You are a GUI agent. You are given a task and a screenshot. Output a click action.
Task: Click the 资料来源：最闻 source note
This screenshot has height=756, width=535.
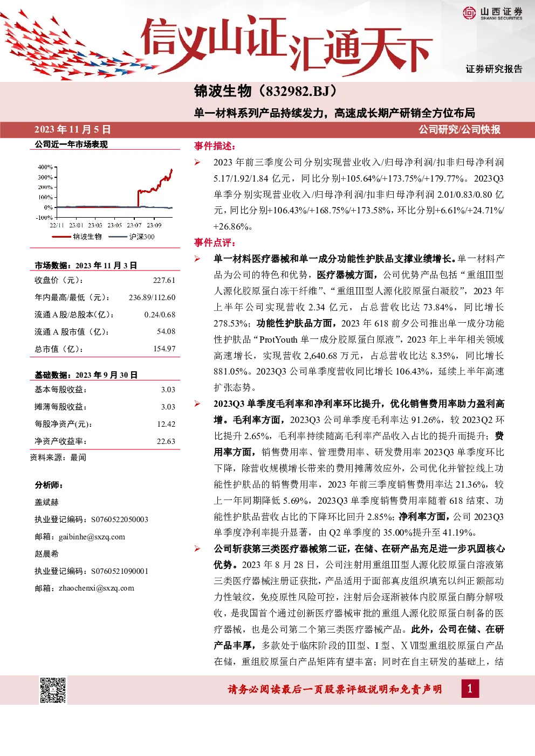(x=58, y=457)
